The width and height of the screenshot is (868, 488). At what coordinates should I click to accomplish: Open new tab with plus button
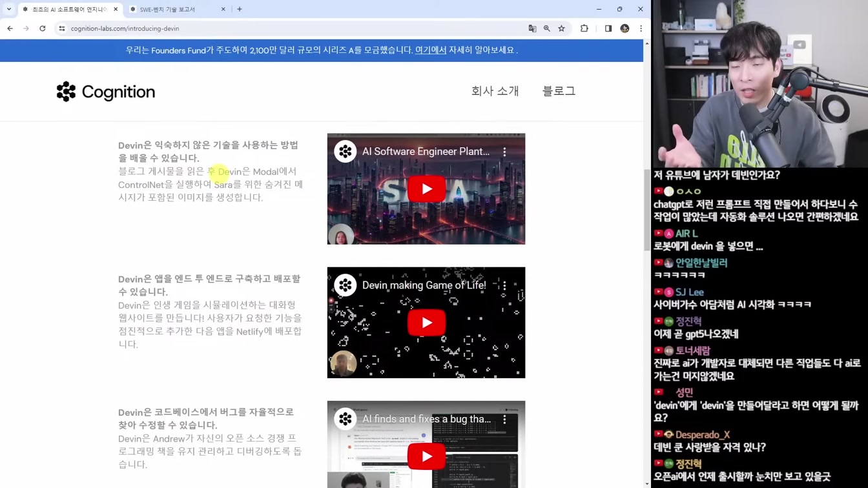(x=240, y=9)
